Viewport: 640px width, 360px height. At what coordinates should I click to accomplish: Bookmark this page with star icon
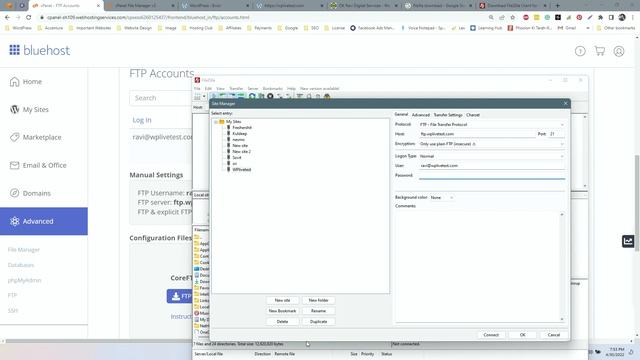(x=513, y=18)
